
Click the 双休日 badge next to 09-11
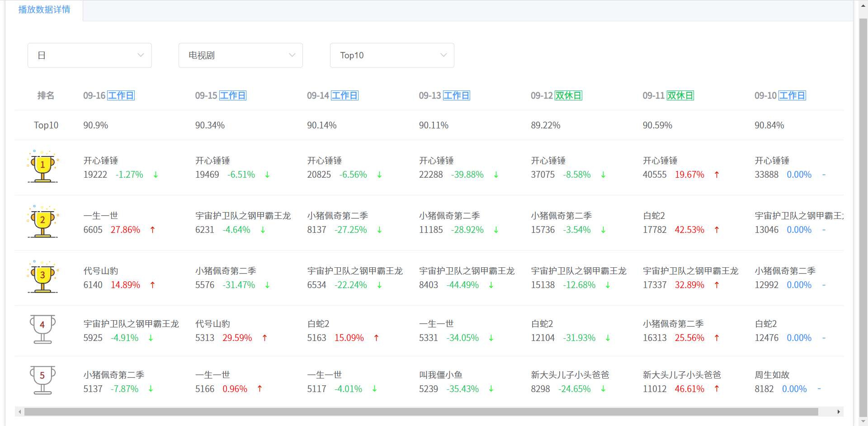click(680, 95)
